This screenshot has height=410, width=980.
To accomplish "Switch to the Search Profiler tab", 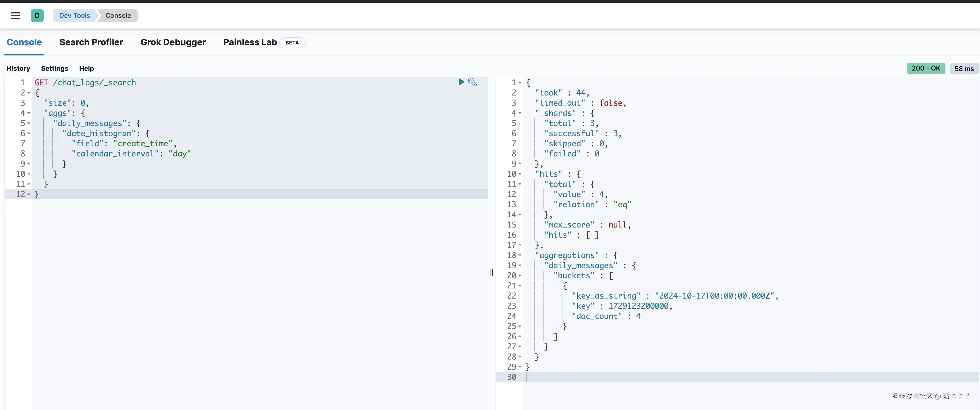I will pos(91,42).
